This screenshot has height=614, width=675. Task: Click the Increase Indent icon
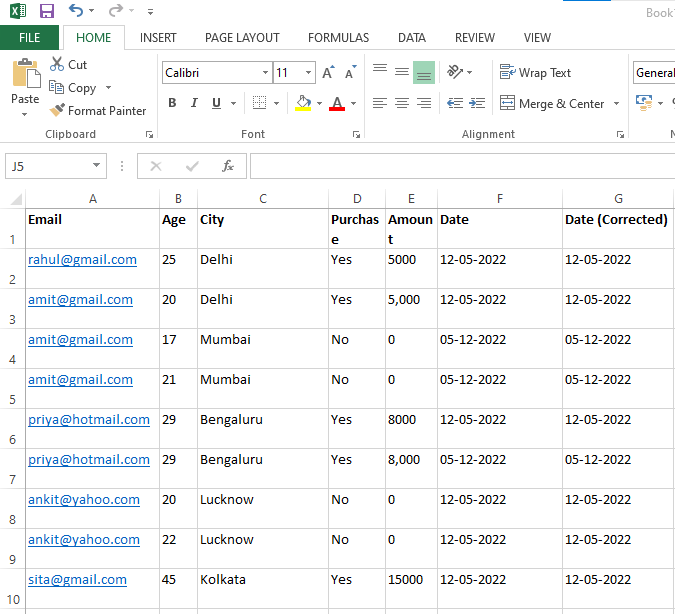pyautogui.click(x=478, y=103)
